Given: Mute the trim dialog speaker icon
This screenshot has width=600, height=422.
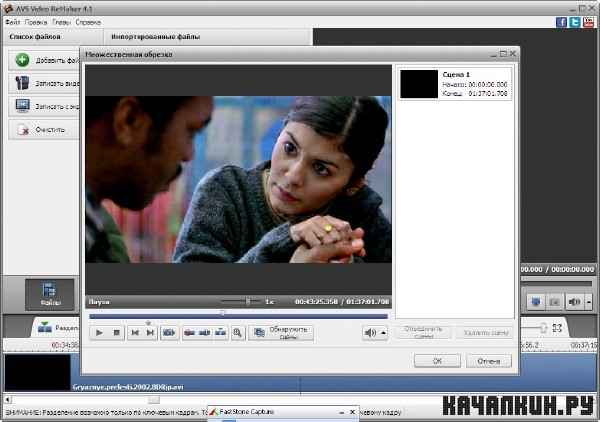Looking at the screenshot, I should point(370,333).
